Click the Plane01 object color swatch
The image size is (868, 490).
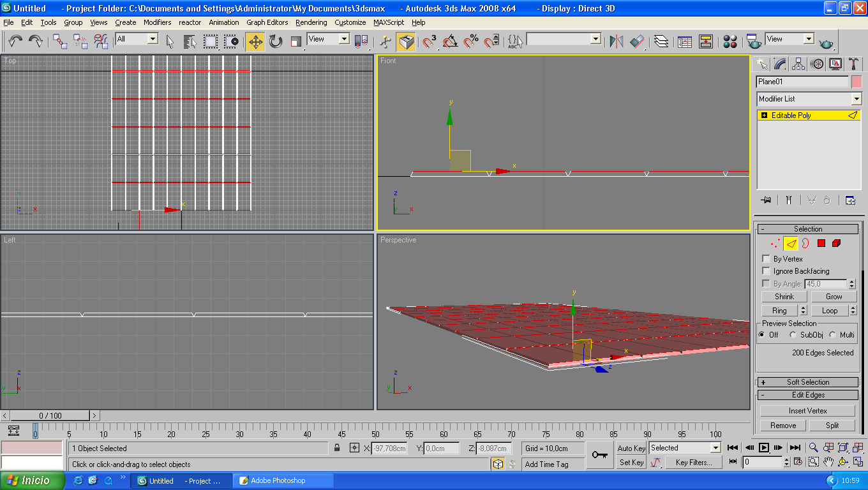click(857, 82)
